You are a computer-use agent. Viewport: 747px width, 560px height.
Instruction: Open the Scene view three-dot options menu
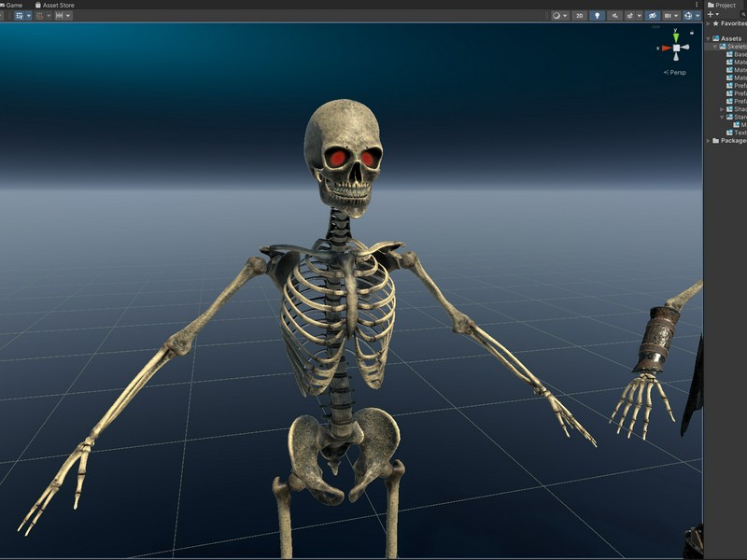point(697,5)
